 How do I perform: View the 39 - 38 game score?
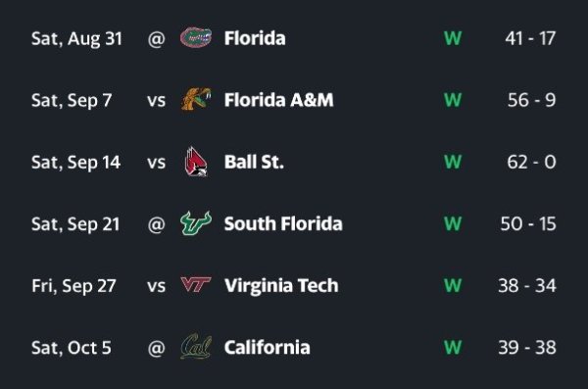527,348
